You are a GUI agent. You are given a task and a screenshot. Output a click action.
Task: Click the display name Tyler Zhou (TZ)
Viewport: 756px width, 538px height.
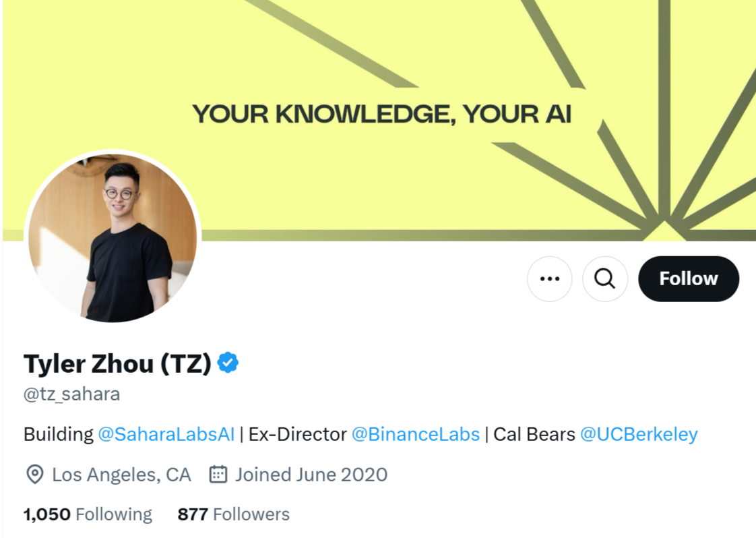[x=117, y=364]
